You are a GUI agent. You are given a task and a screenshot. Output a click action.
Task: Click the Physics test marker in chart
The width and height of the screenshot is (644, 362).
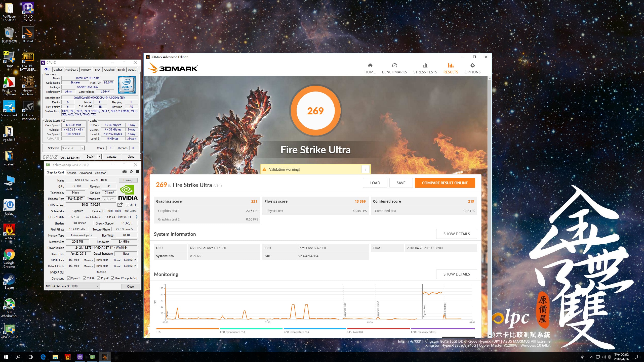[x=424, y=311]
